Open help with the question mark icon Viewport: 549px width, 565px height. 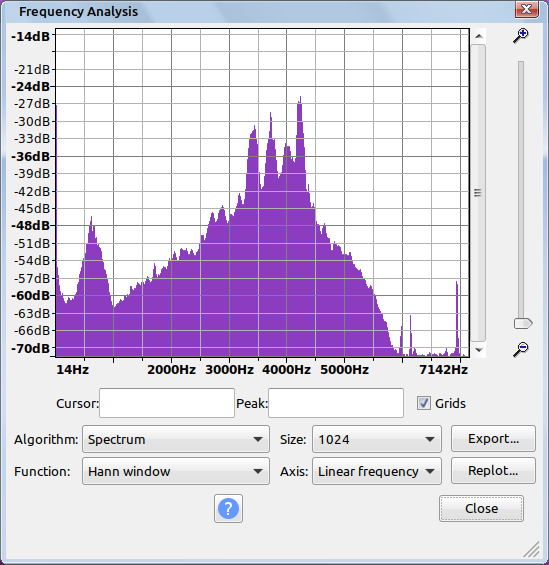[x=228, y=508]
